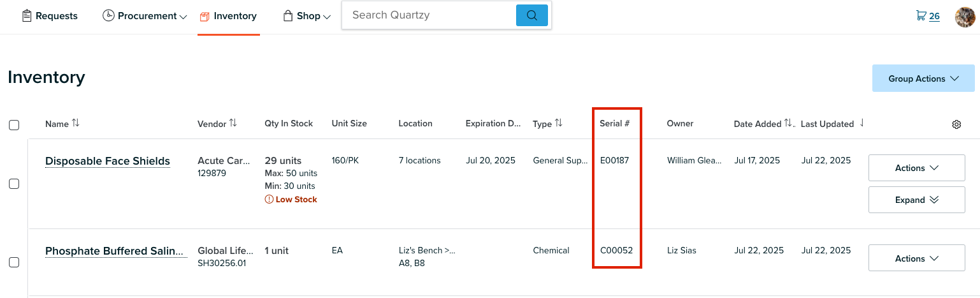The image size is (980, 298).
Task: Go to the Requests tab
Action: [50, 16]
